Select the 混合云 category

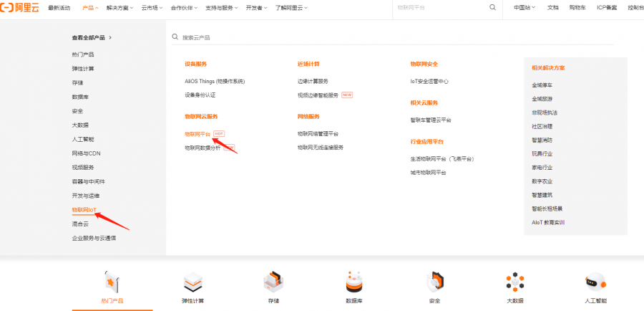point(80,224)
